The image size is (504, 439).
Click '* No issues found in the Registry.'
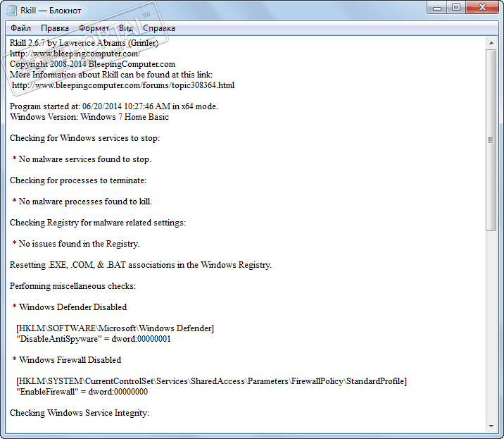pyautogui.click(x=75, y=244)
